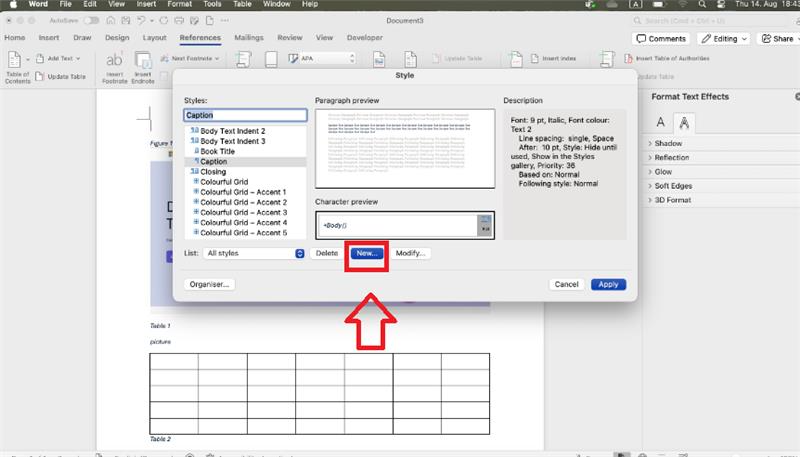Switch to the Insert ribbon tab
800x457 pixels.
(48, 38)
